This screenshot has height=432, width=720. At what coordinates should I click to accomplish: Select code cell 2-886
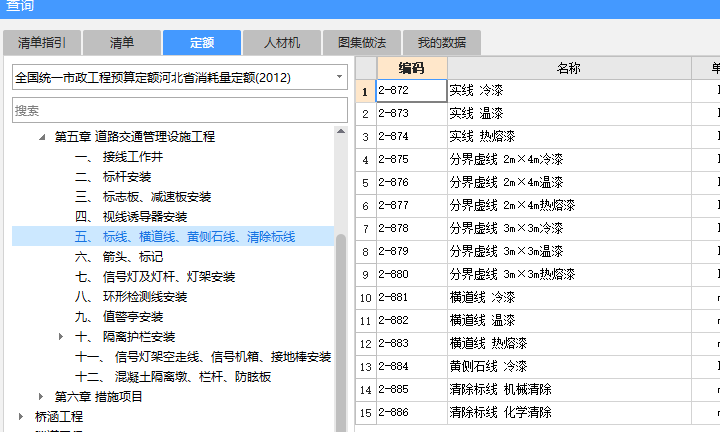pos(411,412)
